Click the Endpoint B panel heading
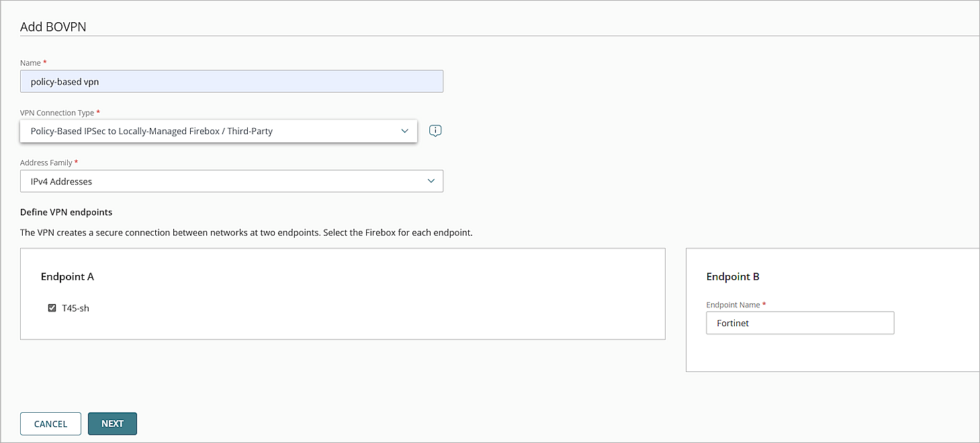The height and width of the screenshot is (443, 980). (x=733, y=277)
